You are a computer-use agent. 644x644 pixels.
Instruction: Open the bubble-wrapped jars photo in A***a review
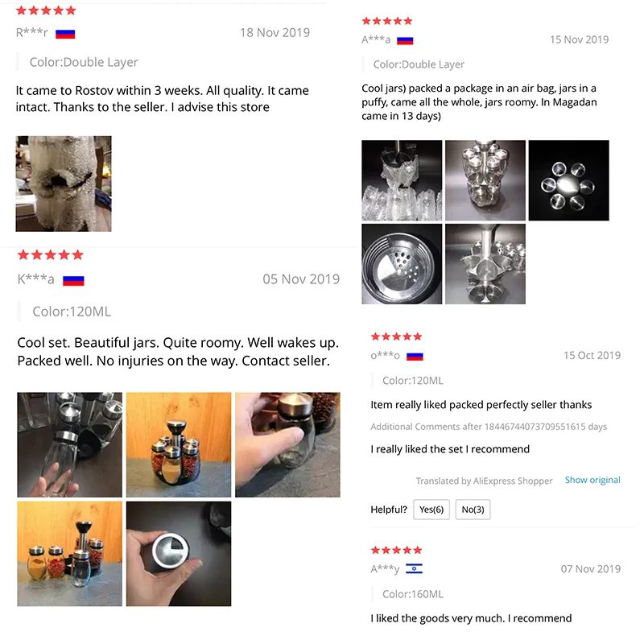coord(402,180)
